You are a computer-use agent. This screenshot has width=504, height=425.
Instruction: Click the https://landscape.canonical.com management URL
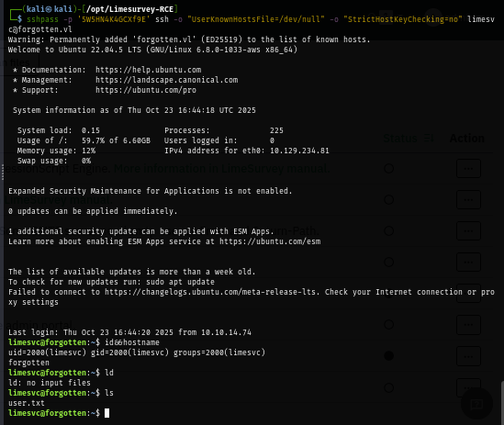166,80
